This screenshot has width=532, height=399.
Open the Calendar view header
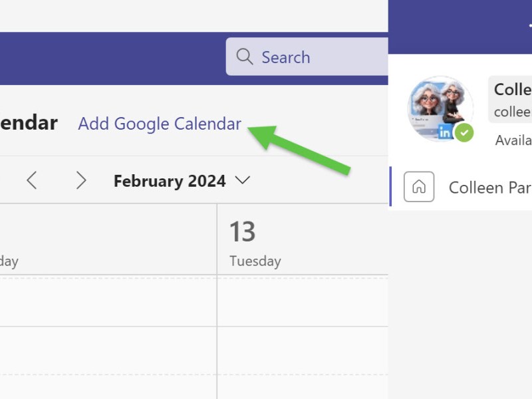(28, 123)
